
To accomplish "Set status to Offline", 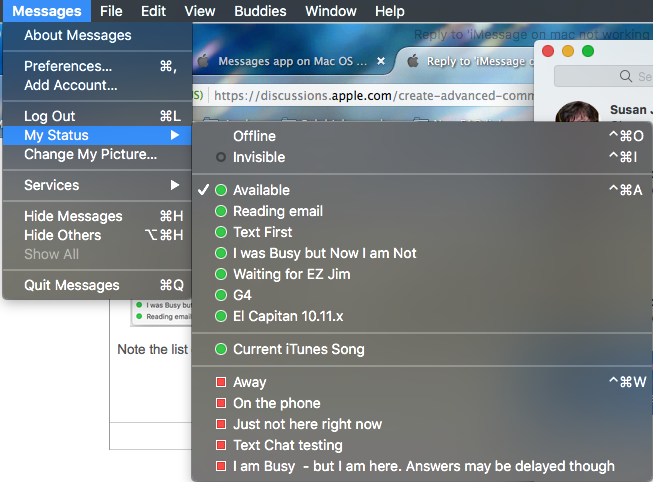I will (x=421, y=136).
